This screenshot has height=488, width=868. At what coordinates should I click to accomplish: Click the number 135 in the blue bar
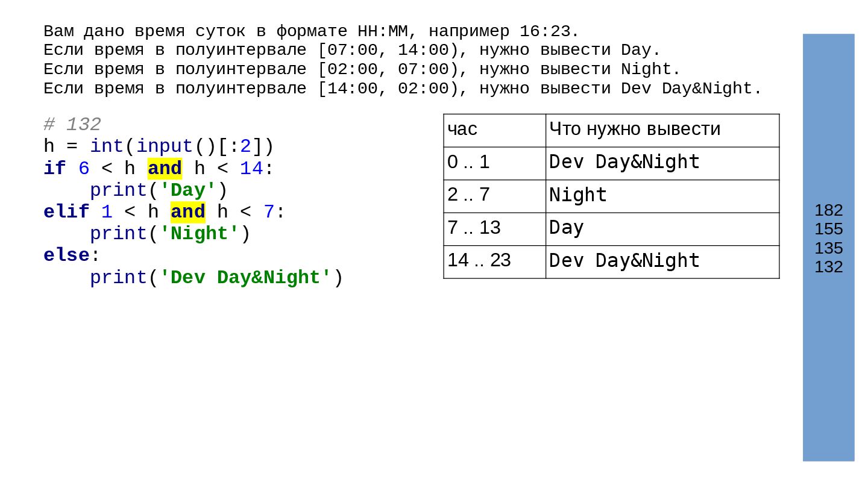[829, 248]
